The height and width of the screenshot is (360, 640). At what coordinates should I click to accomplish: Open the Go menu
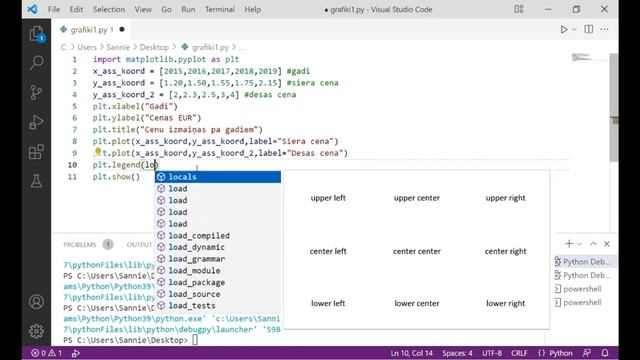(166, 9)
